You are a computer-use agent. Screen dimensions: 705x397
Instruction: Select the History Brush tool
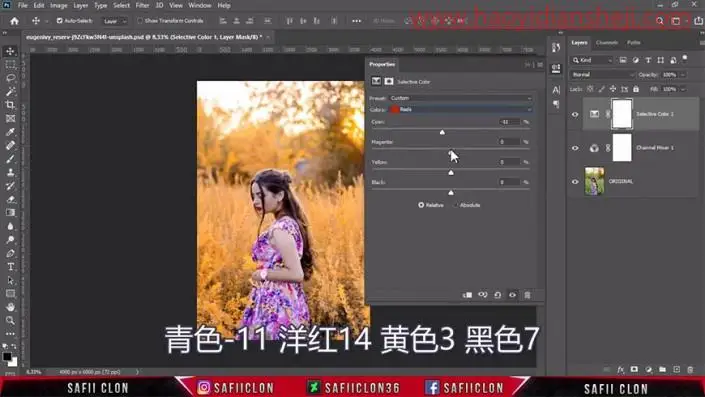click(10, 186)
